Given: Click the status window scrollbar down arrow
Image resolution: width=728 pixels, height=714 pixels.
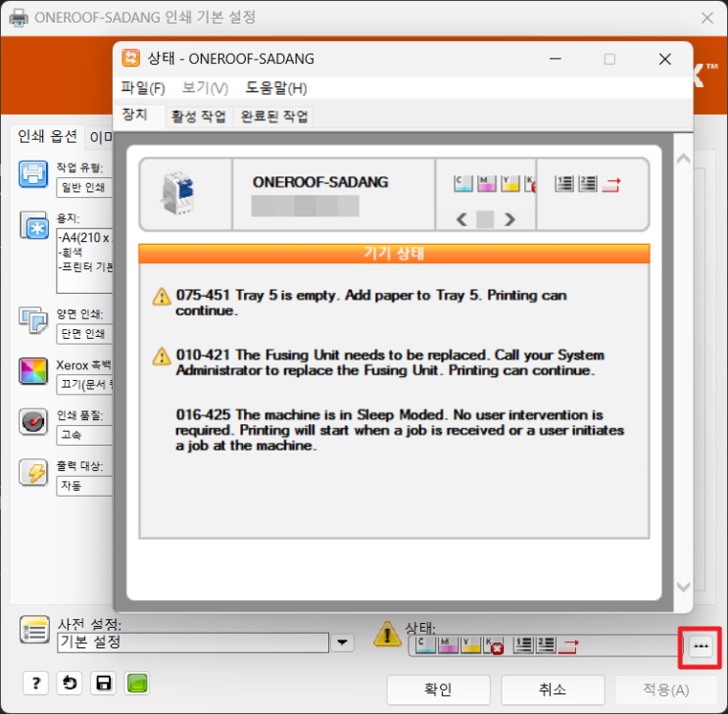Looking at the screenshot, I should [x=683, y=587].
